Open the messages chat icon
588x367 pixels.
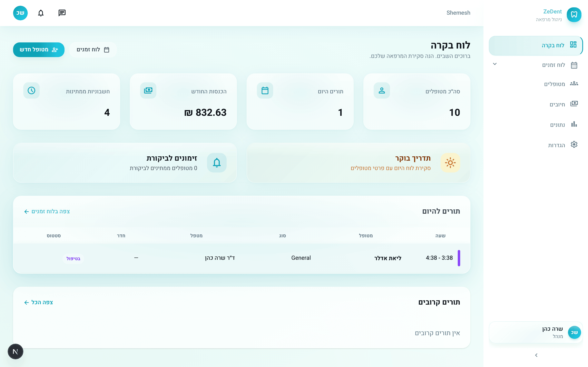coord(62,13)
